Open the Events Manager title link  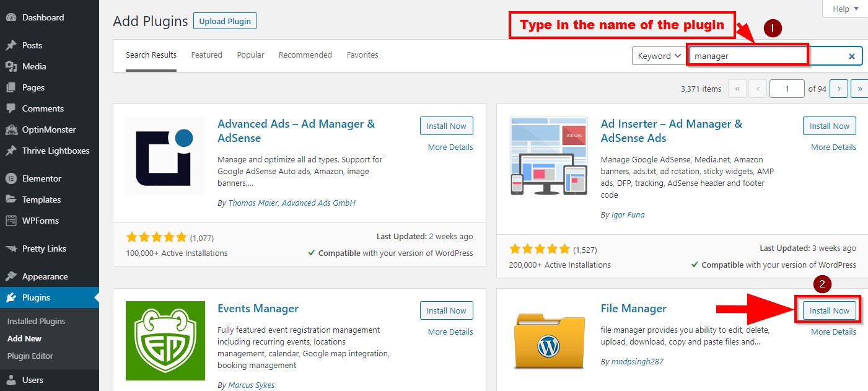point(258,309)
